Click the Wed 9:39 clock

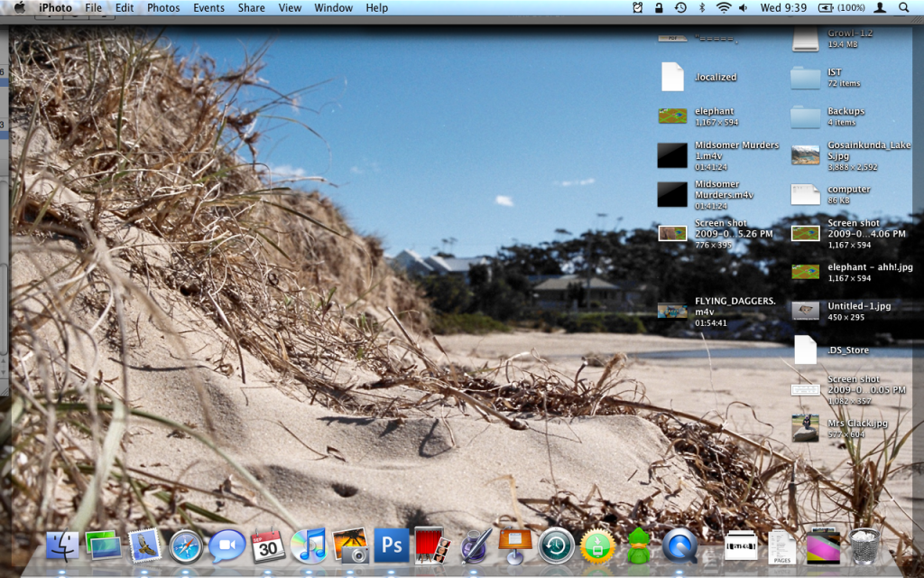[x=783, y=7]
